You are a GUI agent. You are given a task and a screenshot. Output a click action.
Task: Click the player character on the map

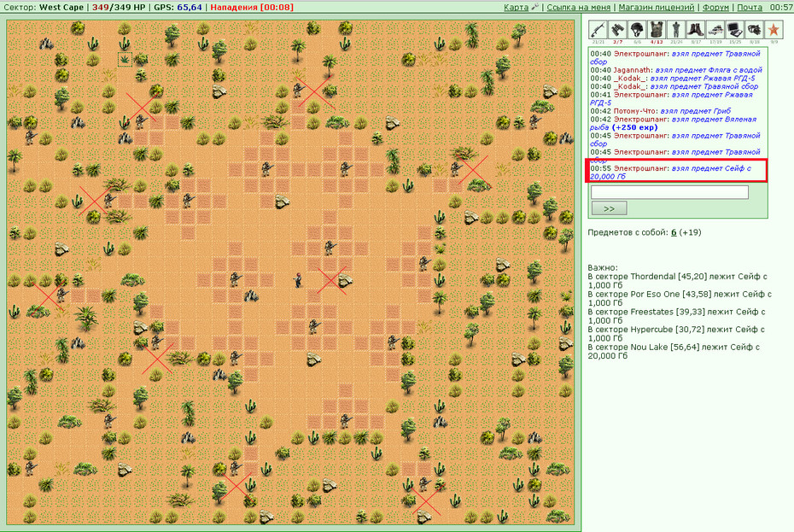[x=298, y=280]
